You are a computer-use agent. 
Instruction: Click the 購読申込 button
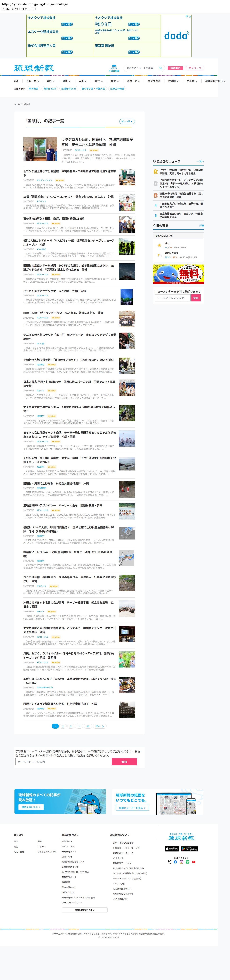(175, 68)
